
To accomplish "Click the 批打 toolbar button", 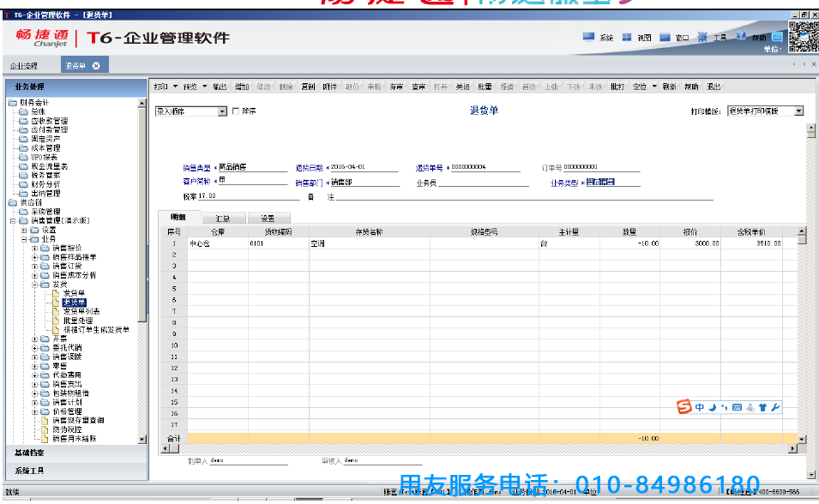I will click(617, 87).
